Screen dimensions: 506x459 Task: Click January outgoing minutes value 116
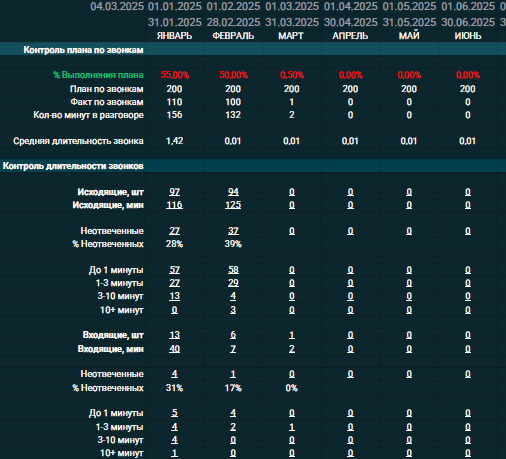click(x=174, y=205)
